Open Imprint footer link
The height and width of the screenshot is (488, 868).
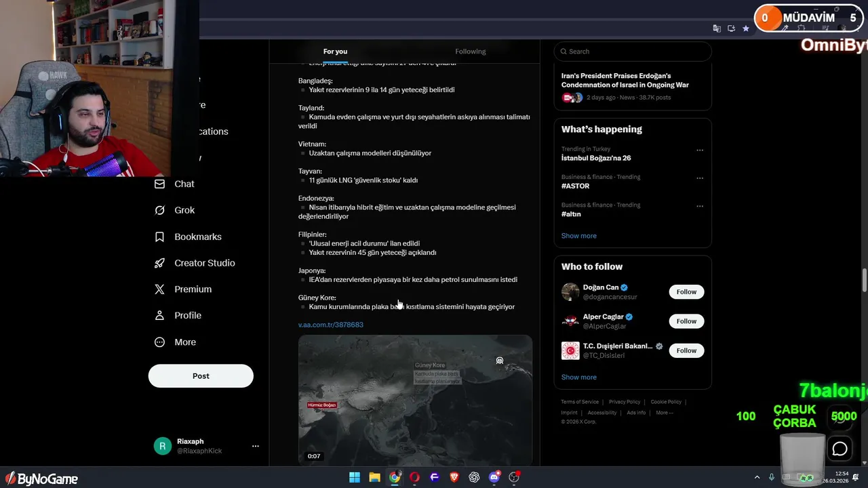[x=569, y=413]
